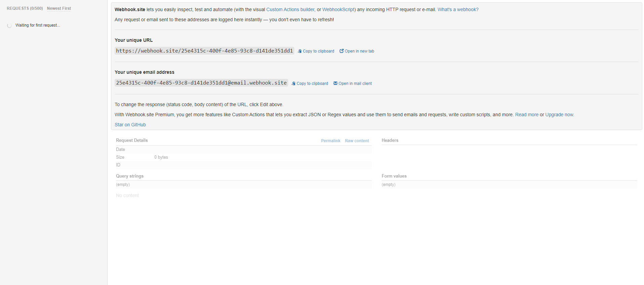This screenshot has height=285, width=644.
Task: Click (empty) under Query strings
Action: point(123,185)
